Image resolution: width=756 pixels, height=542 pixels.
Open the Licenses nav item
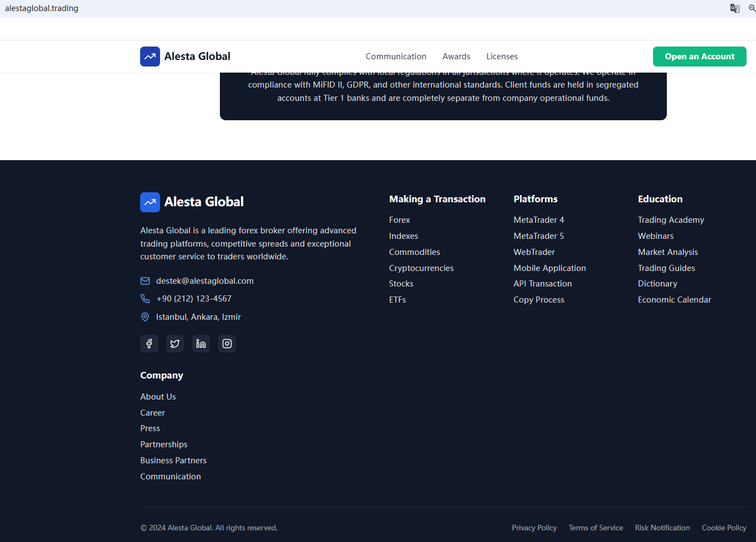click(x=502, y=57)
